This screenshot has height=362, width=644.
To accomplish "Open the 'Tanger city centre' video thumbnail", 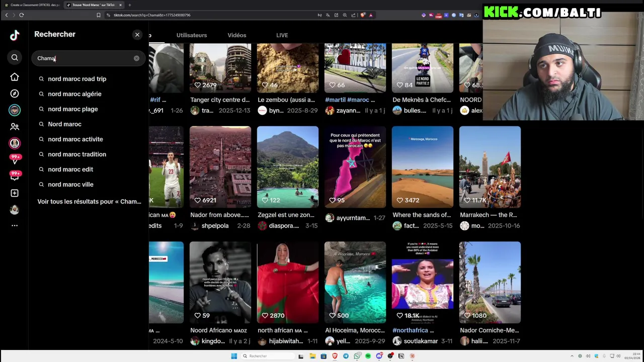I will click(220, 68).
